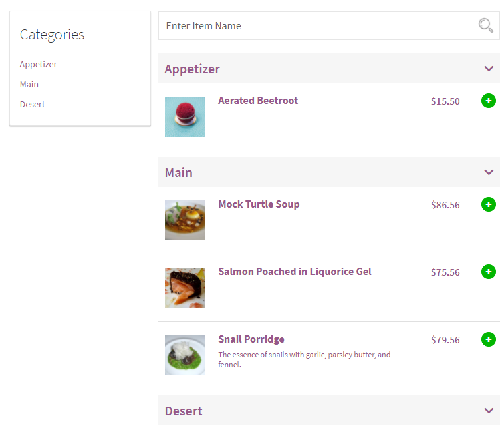The image size is (504, 440).
Task: Click the Snail Porridge photo thumbnail
Action: (x=185, y=355)
